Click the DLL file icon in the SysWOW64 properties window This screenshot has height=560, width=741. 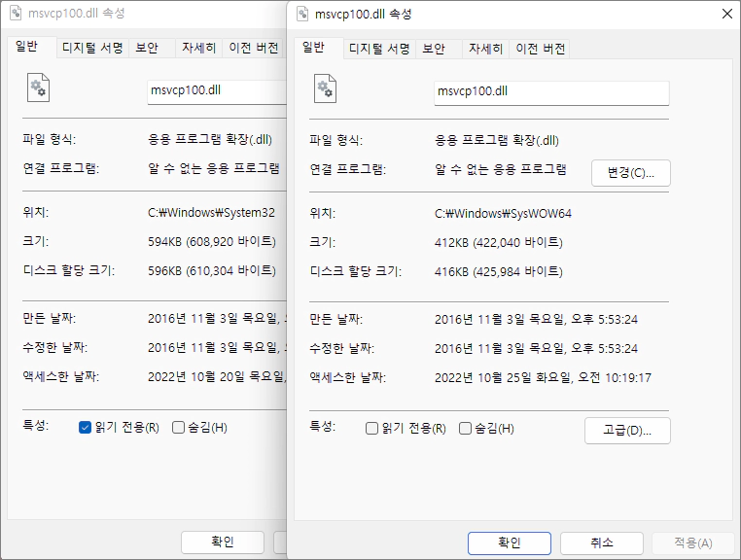coord(325,88)
